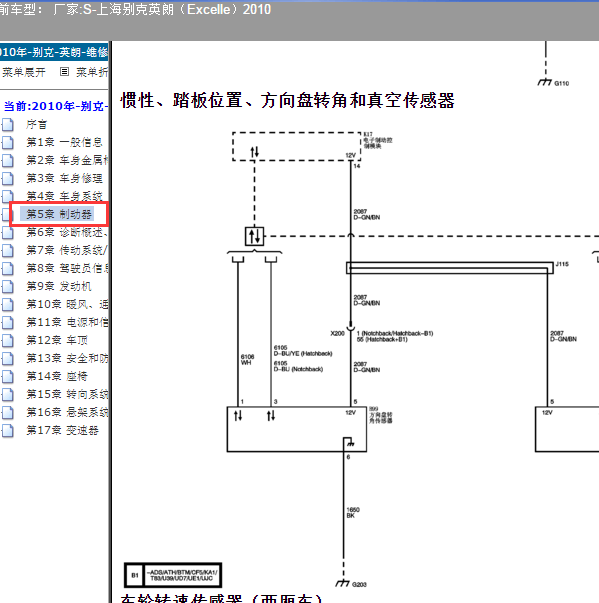Open 第16章 悬架系统 chapter
The width and height of the screenshot is (599, 603).
(67, 412)
